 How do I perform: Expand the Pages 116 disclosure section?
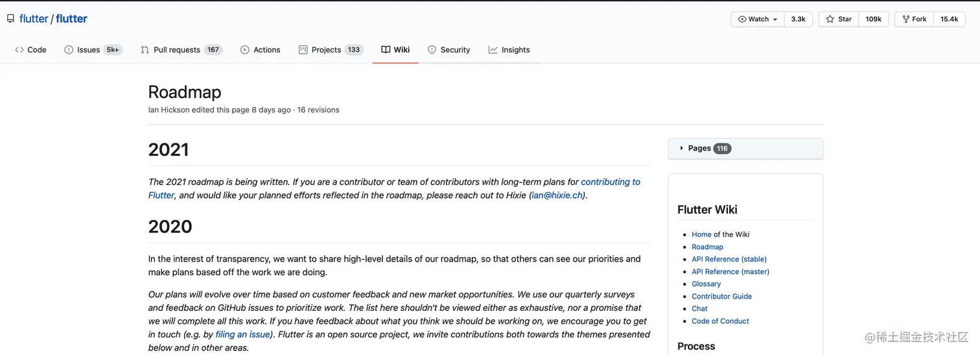click(745, 149)
